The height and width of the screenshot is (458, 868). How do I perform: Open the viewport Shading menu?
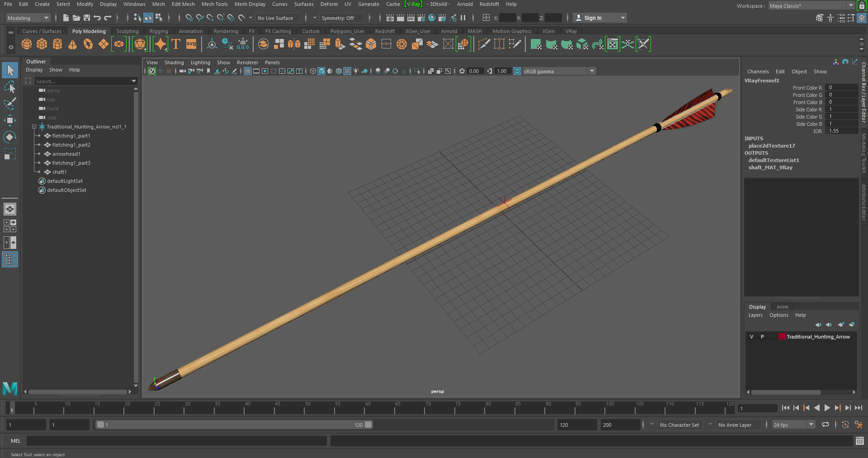[x=174, y=62]
